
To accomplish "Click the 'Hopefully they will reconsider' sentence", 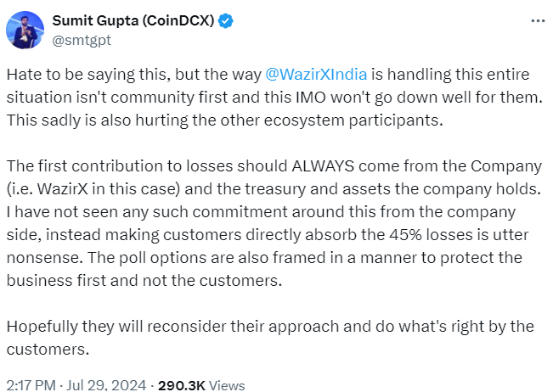I will [116, 327].
